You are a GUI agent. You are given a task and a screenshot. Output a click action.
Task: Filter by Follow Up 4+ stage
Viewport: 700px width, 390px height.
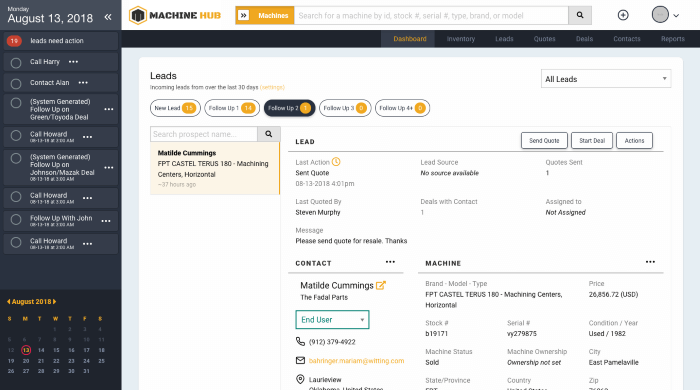click(402, 108)
